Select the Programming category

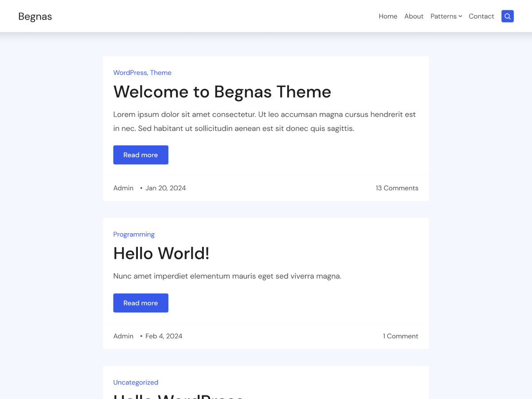click(134, 234)
